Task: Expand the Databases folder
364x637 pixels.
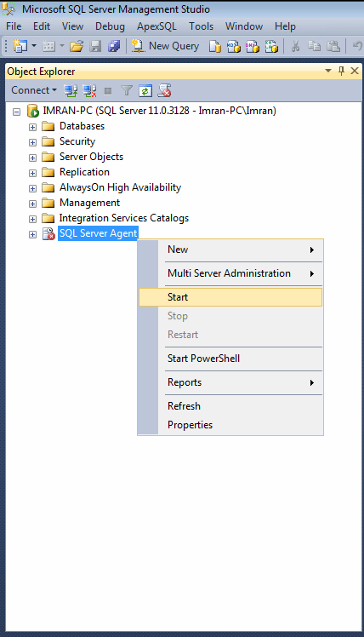Action: tap(32, 127)
